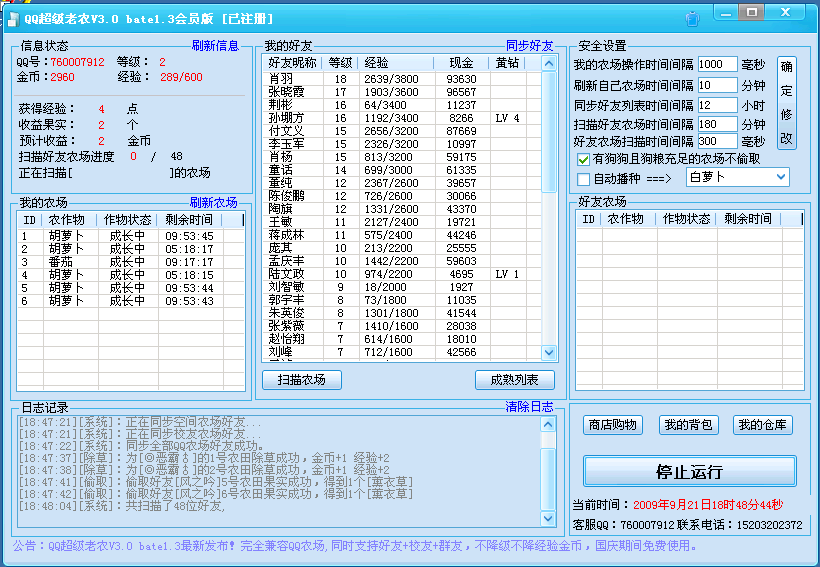The height and width of the screenshot is (567, 820).
Task: Select friend row 童话
Action: click(402, 170)
